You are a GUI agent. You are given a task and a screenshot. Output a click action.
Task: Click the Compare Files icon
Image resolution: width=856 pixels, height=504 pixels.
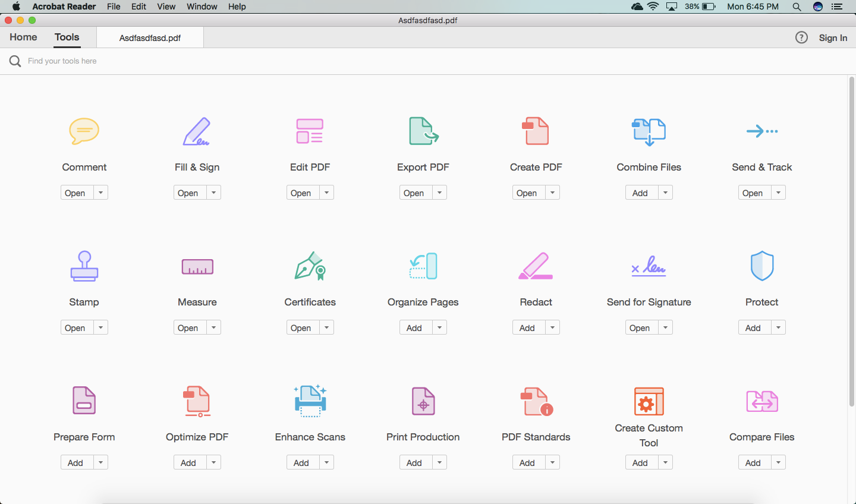[x=761, y=401]
